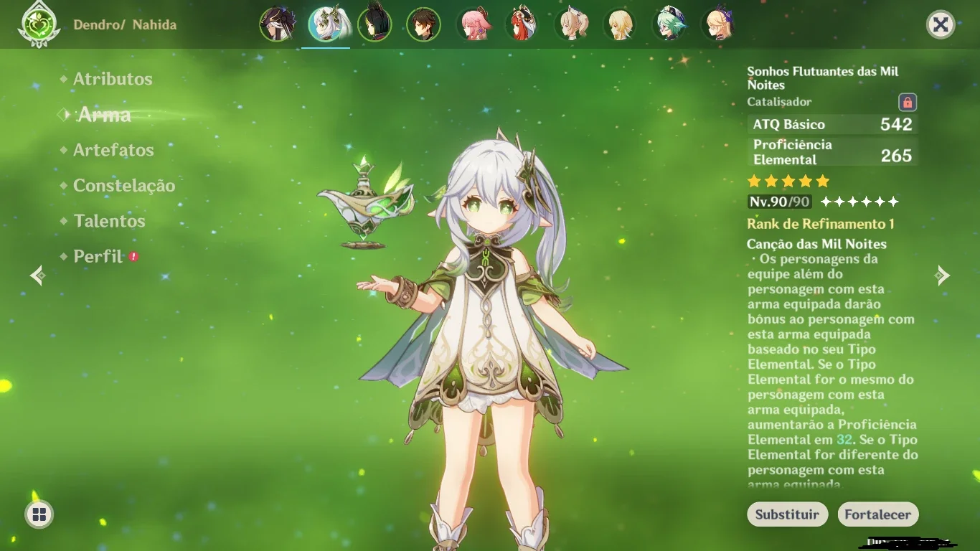The height and width of the screenshot is (551, 980).
Task: Click the Catalisador weapon type label
Action: pyautogui.click(x=779, y=103)
